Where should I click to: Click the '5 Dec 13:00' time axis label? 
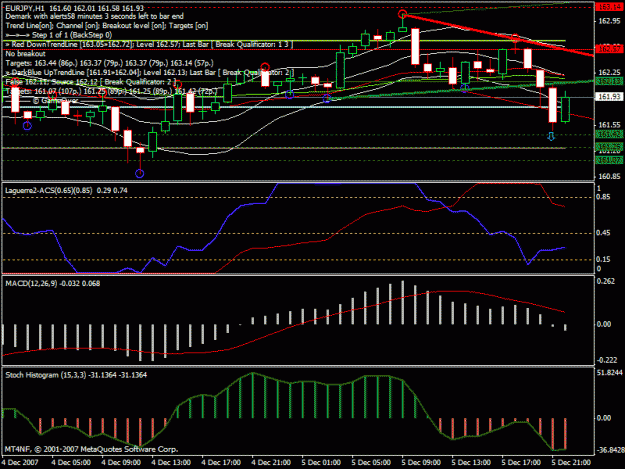pyautogui.click(x=471, y=463)
